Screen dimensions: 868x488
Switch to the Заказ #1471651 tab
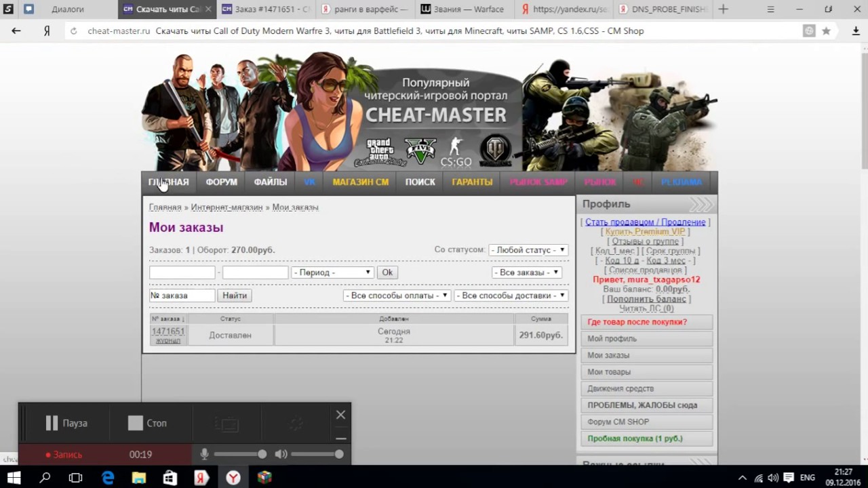click(x=266, y=9)
